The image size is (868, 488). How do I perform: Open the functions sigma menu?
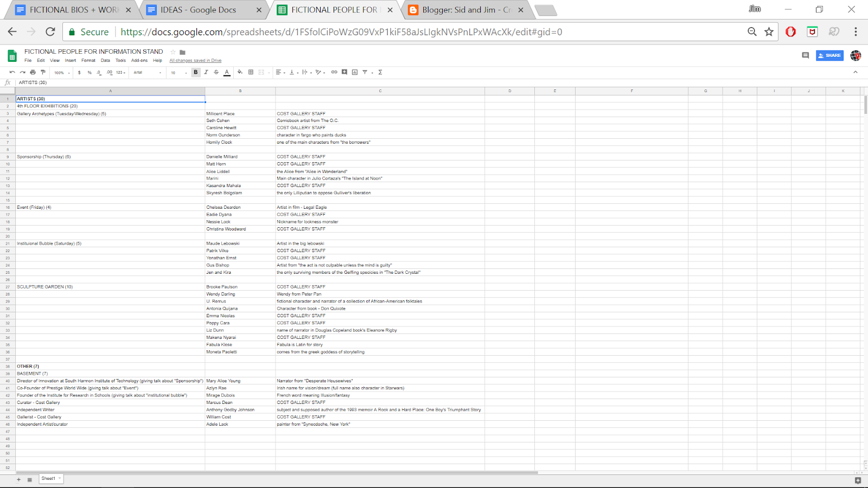point(380,72)
